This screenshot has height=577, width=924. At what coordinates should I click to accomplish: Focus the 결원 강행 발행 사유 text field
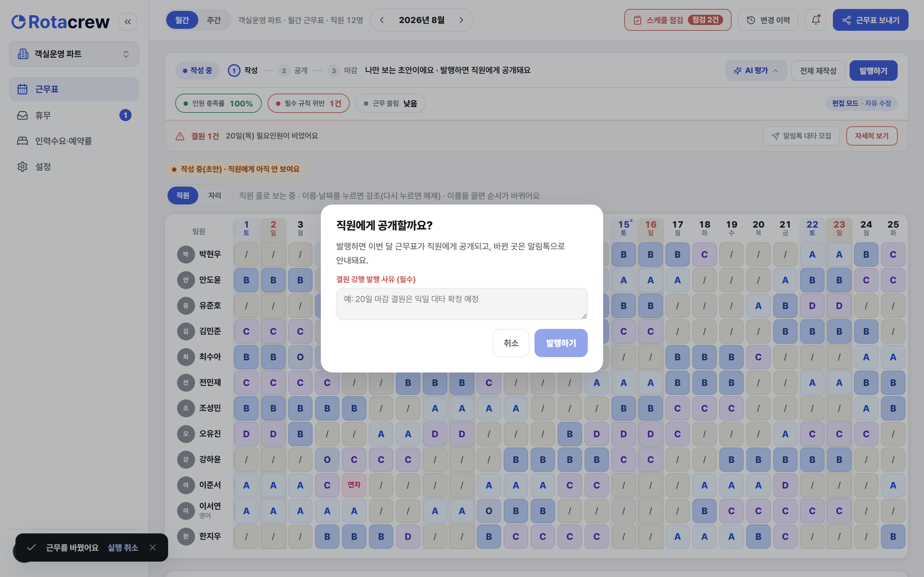462,304
